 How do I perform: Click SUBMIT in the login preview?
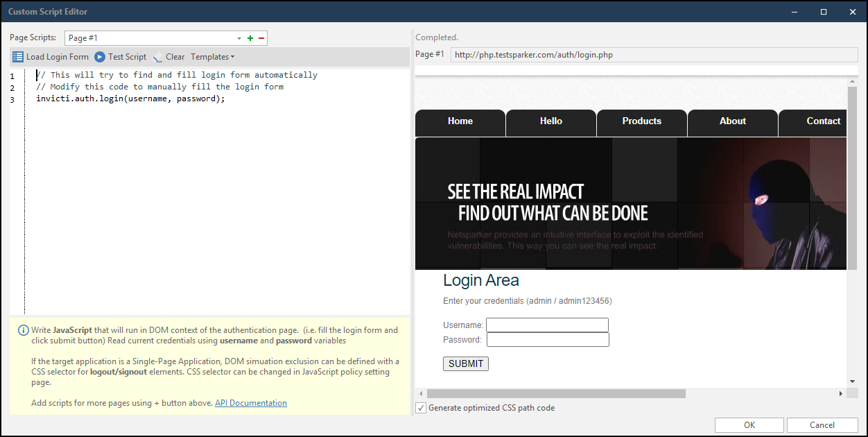[465, 363]
